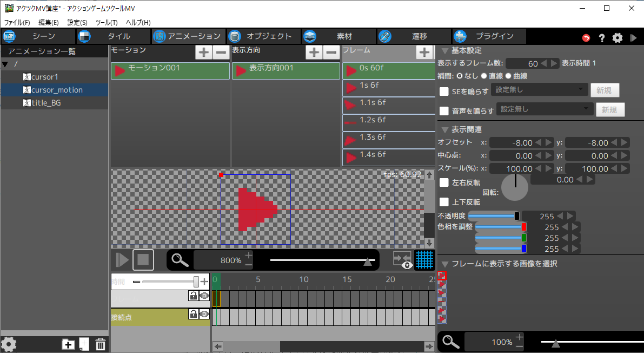Switch to the オブジェクト tab

263,36
